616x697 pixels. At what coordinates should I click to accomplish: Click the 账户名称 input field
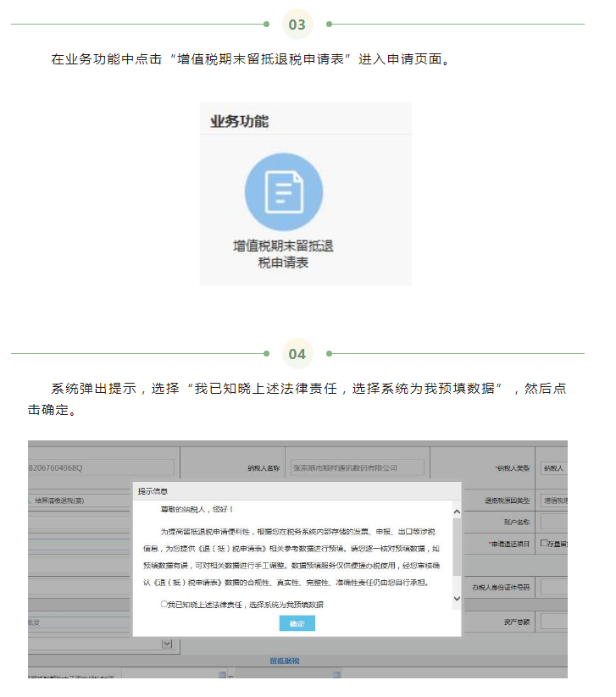click(553, 522)
